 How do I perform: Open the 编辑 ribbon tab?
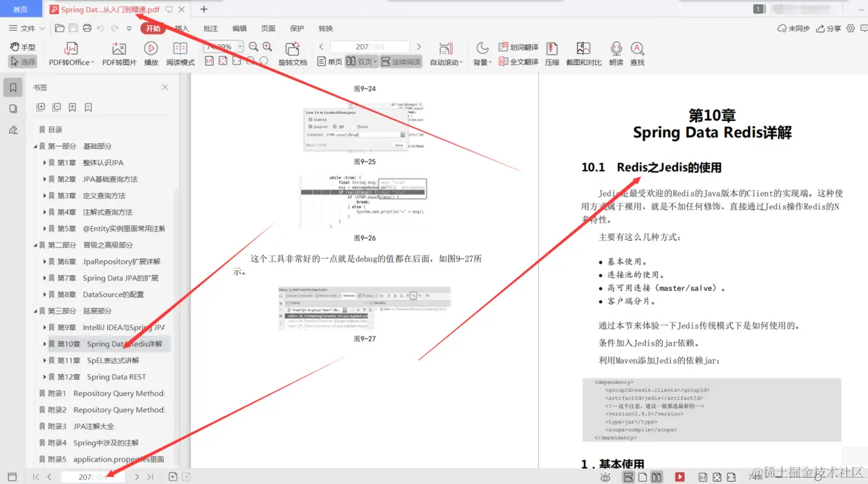click(x=239, y=29)
